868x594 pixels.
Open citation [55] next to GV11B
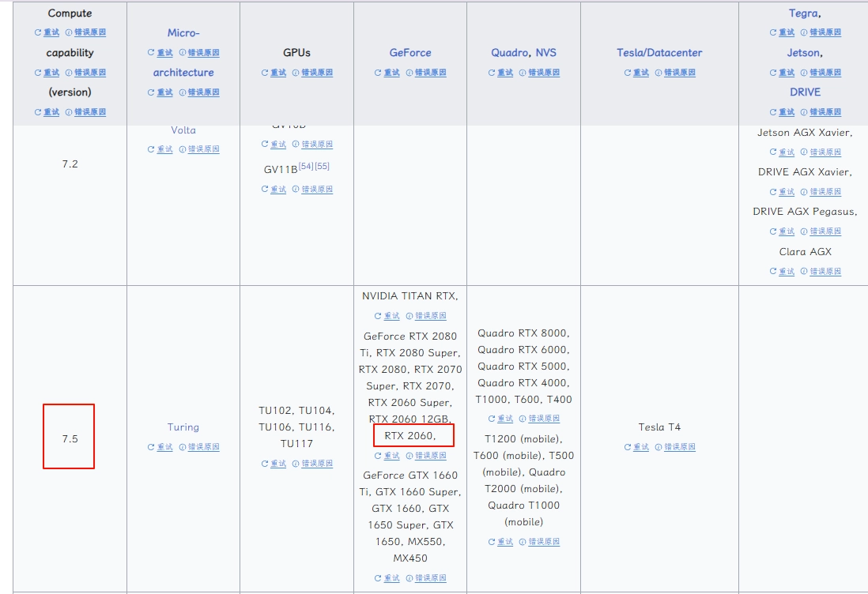pos(322,166)
